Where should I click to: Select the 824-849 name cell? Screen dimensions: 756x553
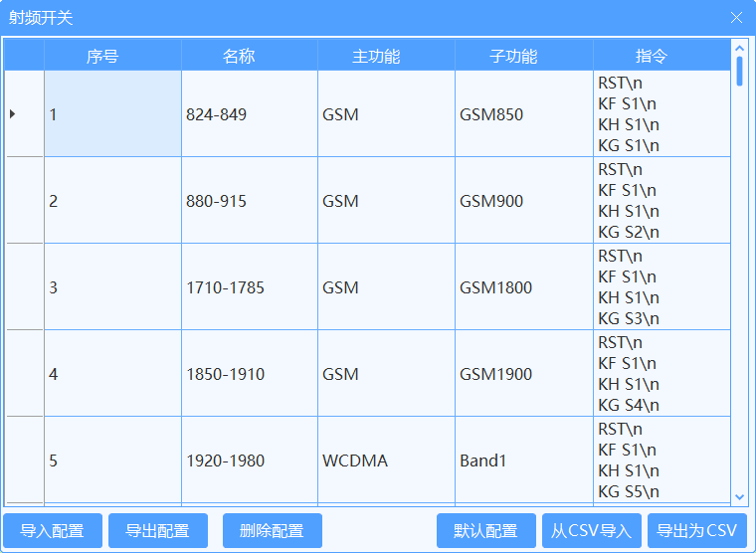[250, 113]
